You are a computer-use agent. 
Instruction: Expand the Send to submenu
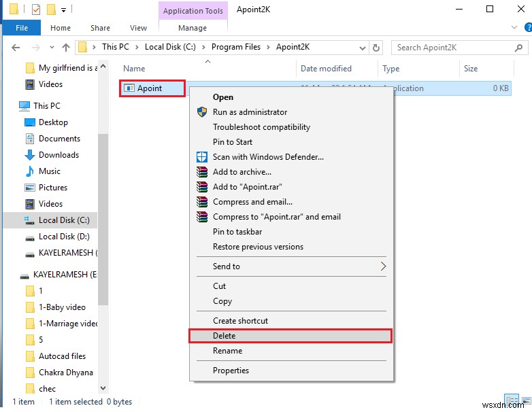pyautogui.click(x=383, y=267)
